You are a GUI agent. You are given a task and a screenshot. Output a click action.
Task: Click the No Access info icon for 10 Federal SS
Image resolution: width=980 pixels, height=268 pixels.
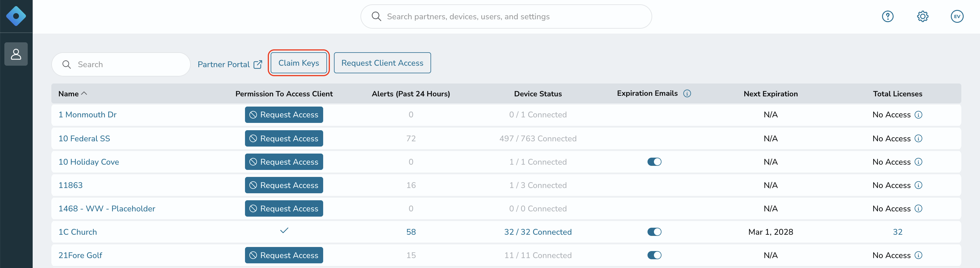(x=918, y=138)
